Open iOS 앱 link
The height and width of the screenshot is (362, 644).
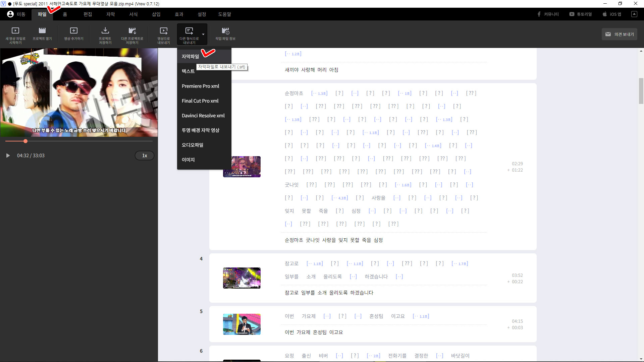(x=612, y=14)
